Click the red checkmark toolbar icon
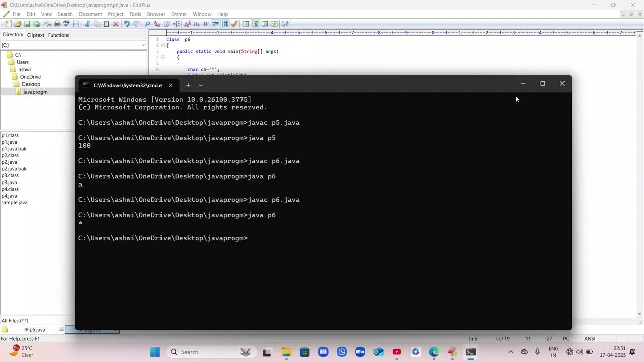The image size is (644, 362). point(235,24)
